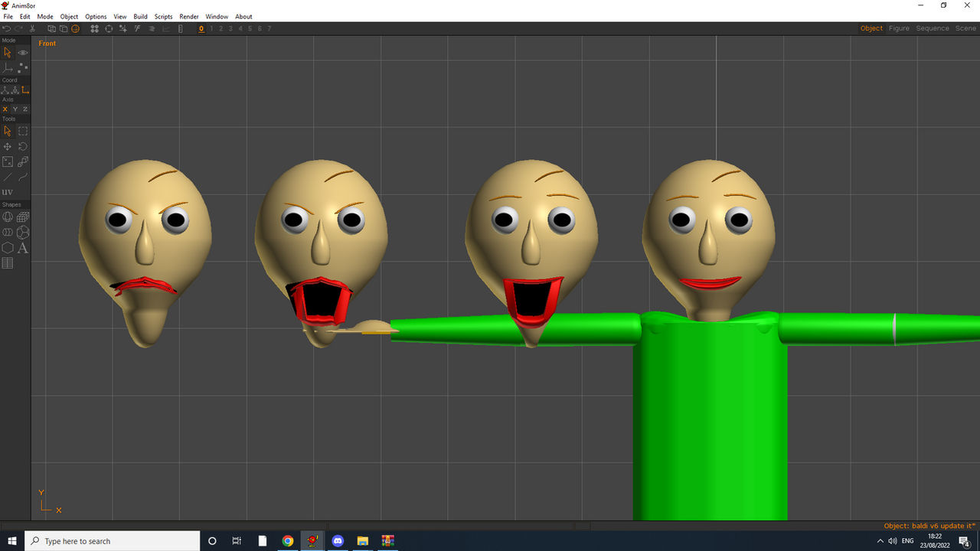Screen dimensions: 980x551
Task: Select the Text shape tool
Action: tap(23, 248)
